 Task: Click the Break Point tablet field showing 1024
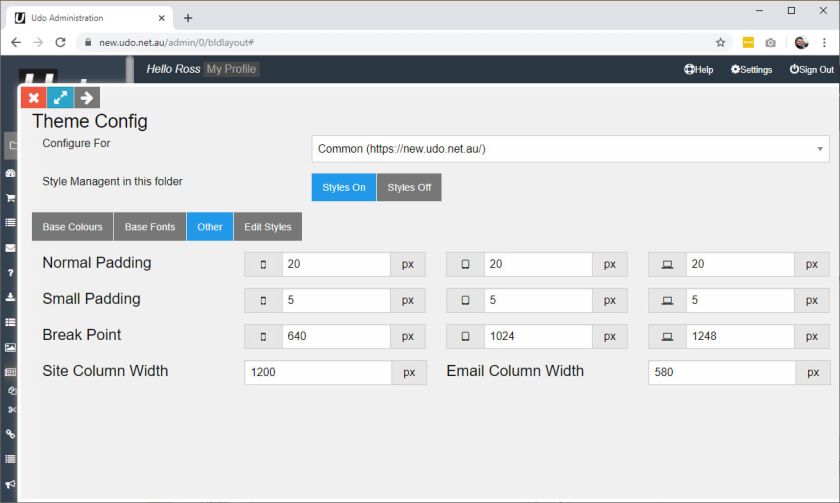click(x=538, y=336)
